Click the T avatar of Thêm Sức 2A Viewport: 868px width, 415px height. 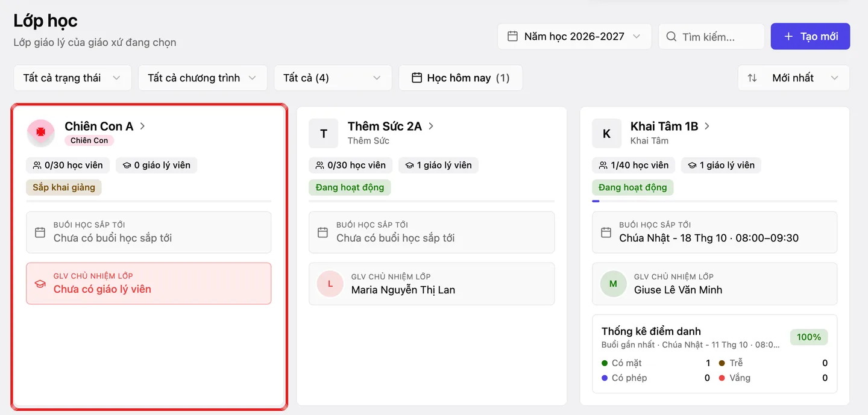pyautogui.click(x=324, y=133)
